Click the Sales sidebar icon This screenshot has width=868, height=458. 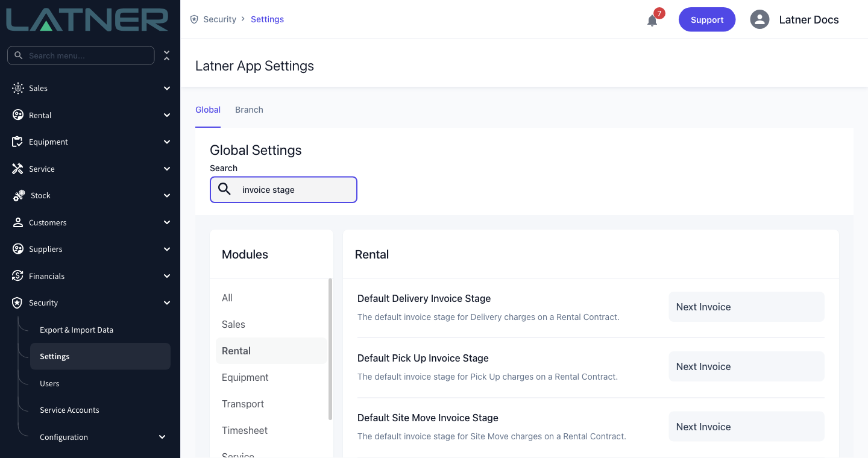point(18,88)
